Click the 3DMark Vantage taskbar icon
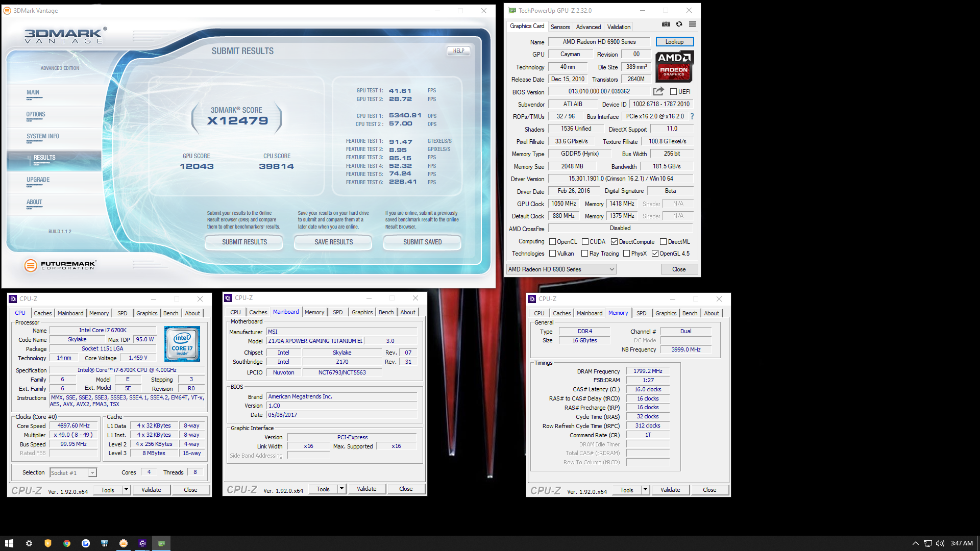Image resolution: width=980 pixels, height=551 pixels. pos(124,543)
